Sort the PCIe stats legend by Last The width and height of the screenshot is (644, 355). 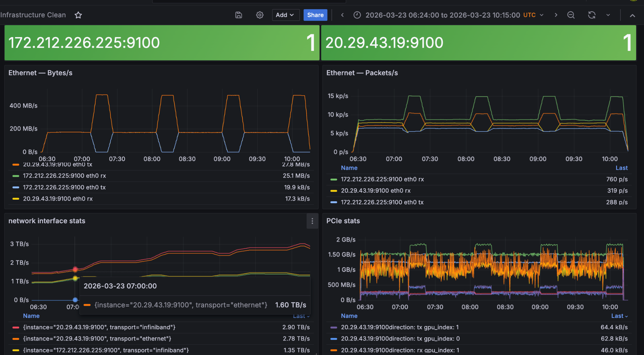pyautogui.click(x=619, y=316)
